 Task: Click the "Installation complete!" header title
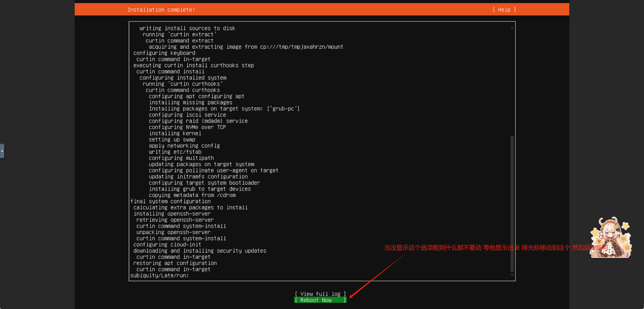[161, 10]
